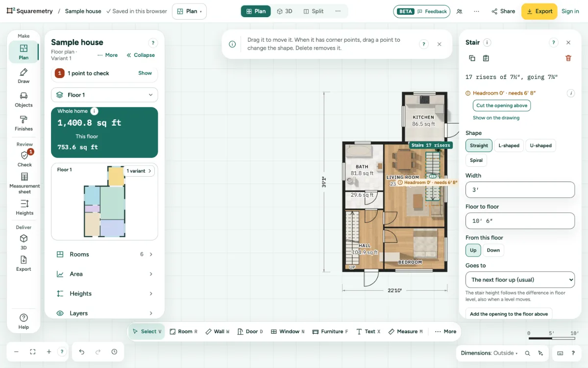Set stair shape to Straight
Screen dimensions: 588x368
point(479,146)
